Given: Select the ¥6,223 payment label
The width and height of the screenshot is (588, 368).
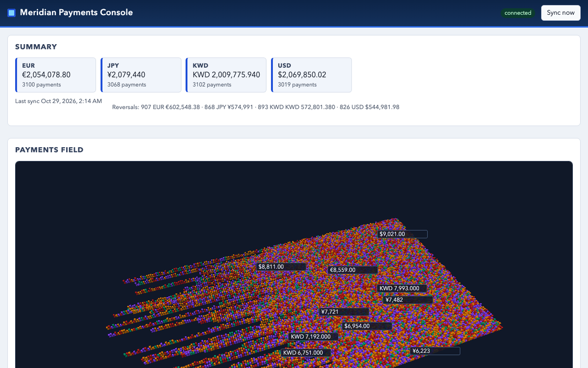Looking at the screenshot, I should [435, 351].
